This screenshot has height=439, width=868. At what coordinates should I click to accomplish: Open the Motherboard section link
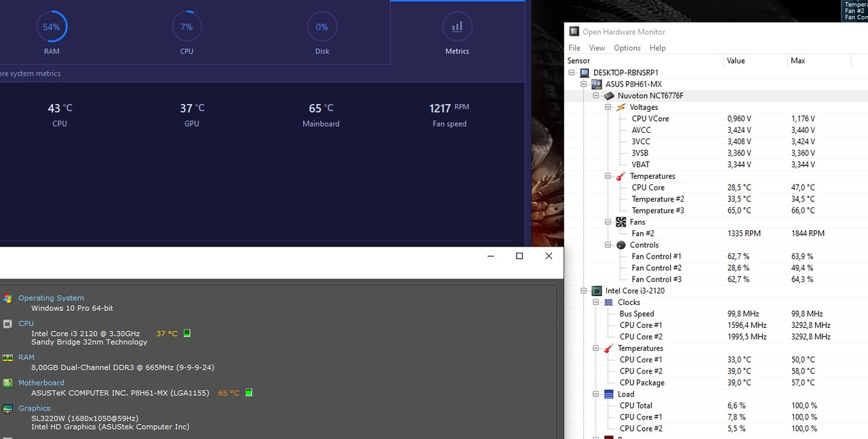pyautogui.click(x=41, y=383)
